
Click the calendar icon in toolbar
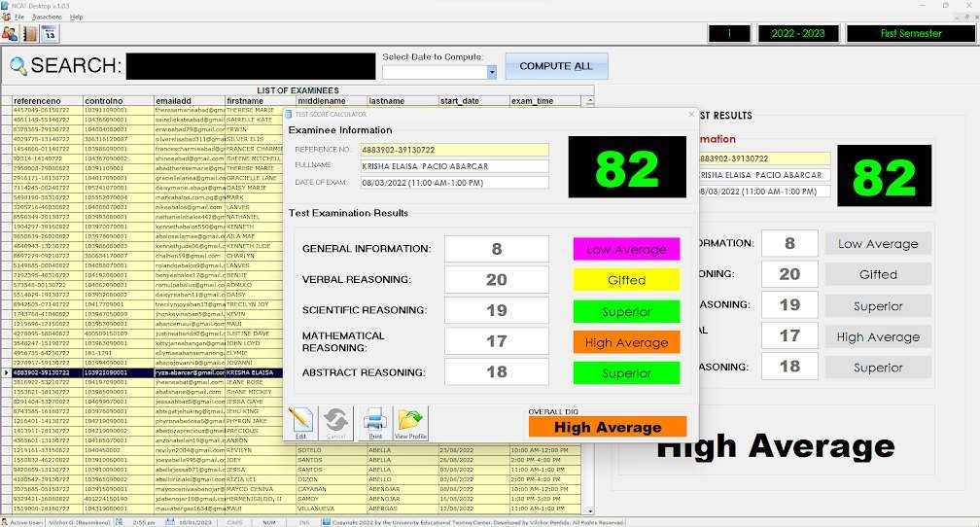point(50,33)
